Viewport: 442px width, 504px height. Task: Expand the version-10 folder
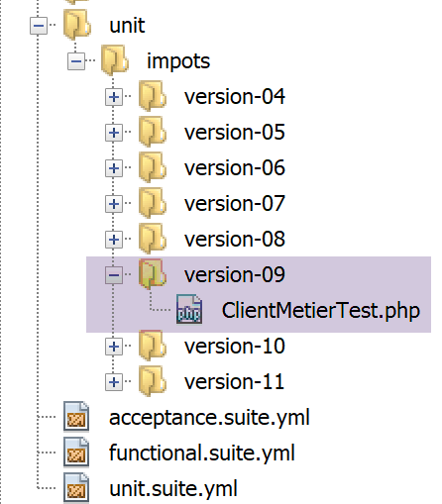(x=114, y=347)
